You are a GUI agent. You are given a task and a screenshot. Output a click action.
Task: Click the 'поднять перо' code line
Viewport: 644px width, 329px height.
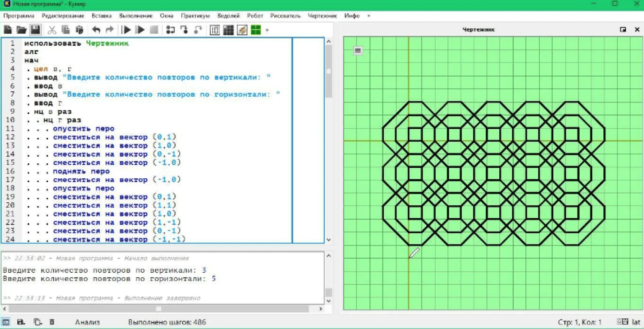(x=81, y=171)
